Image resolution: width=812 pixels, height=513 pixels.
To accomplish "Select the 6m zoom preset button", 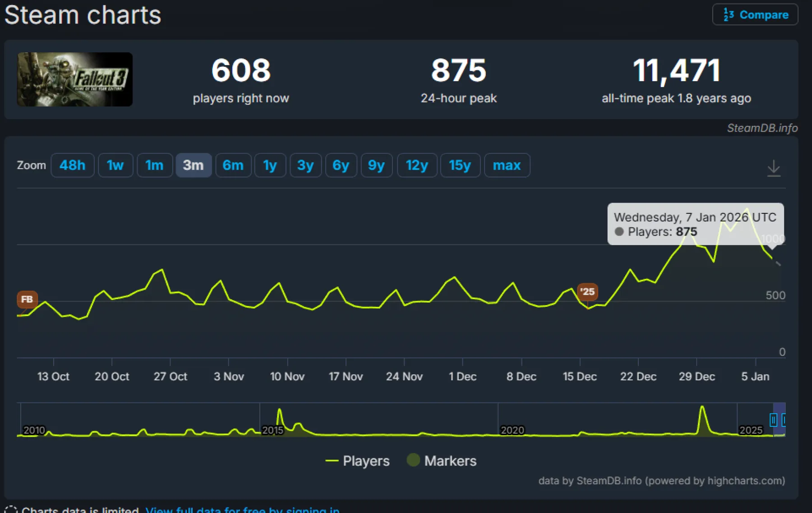I will click(233, 165).
